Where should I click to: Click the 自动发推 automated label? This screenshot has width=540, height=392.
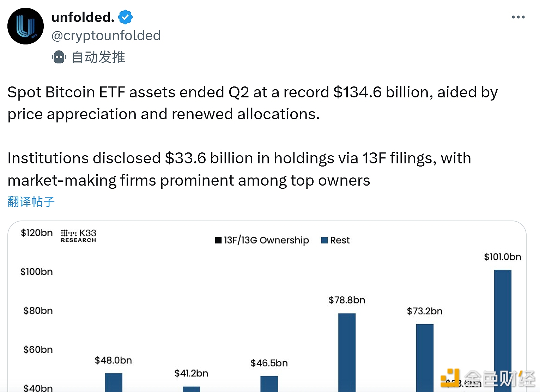[x=98, y=57]
